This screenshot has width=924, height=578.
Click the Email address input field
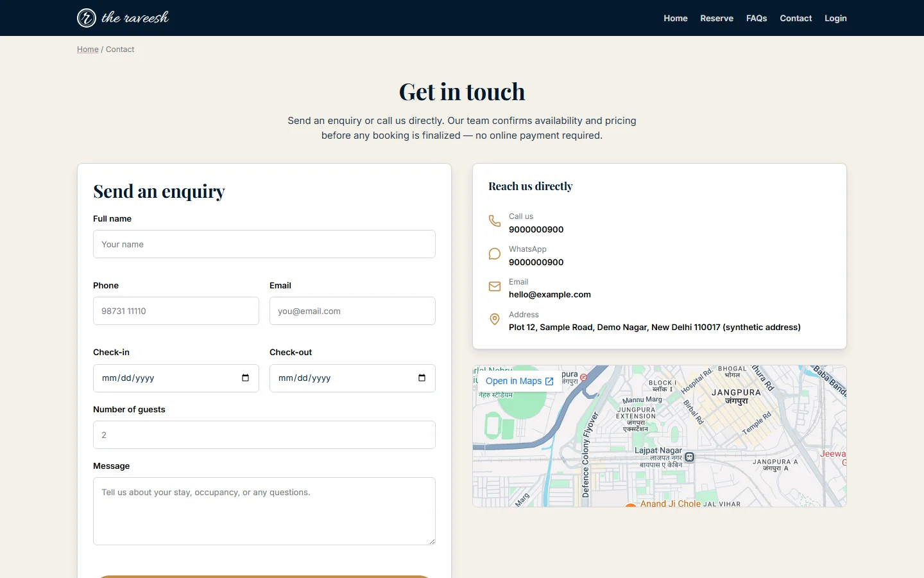352,311
